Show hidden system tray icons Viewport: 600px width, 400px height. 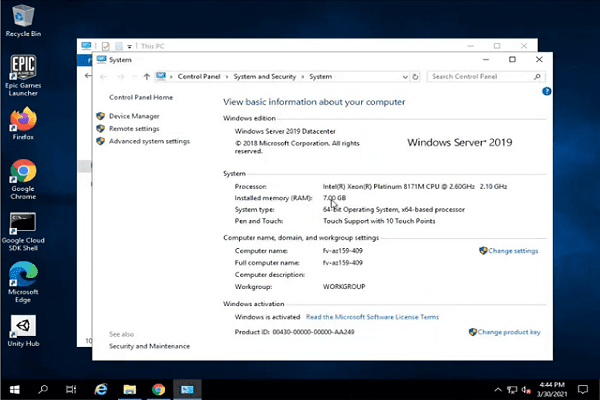(498, 390)
